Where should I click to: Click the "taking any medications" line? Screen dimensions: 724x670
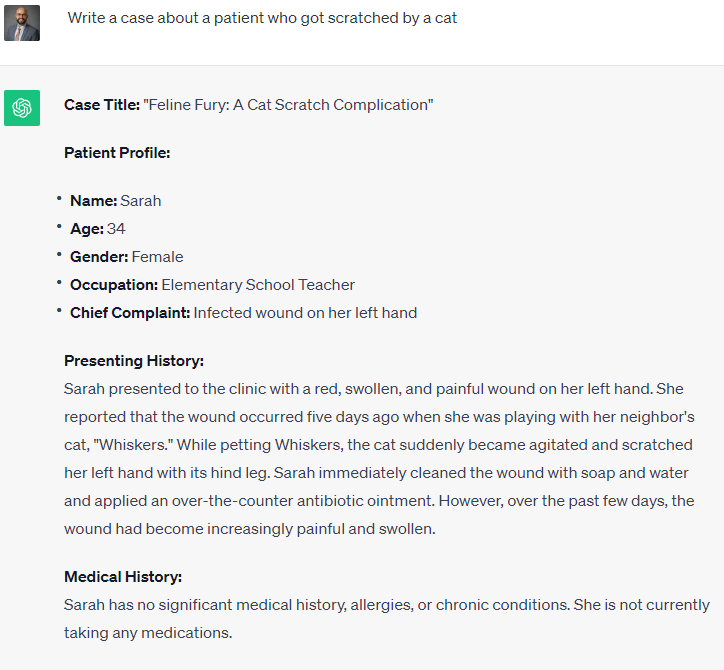(x=148, y=633)
